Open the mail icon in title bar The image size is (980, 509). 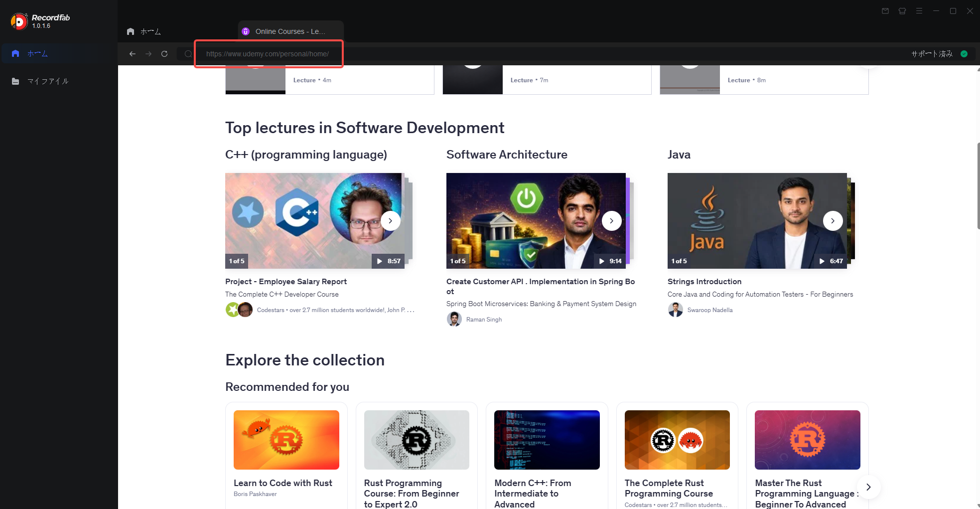click(885, 11)
